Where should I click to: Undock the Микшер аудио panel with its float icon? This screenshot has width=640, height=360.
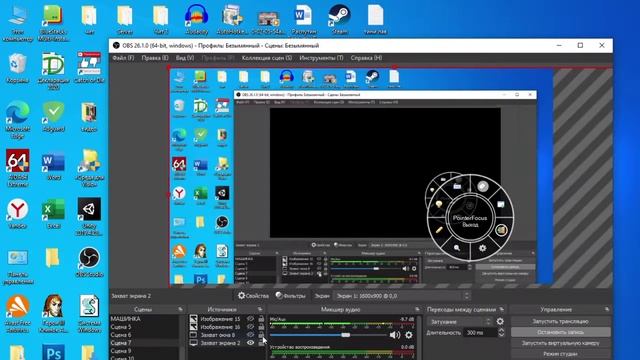pos(417,309)
